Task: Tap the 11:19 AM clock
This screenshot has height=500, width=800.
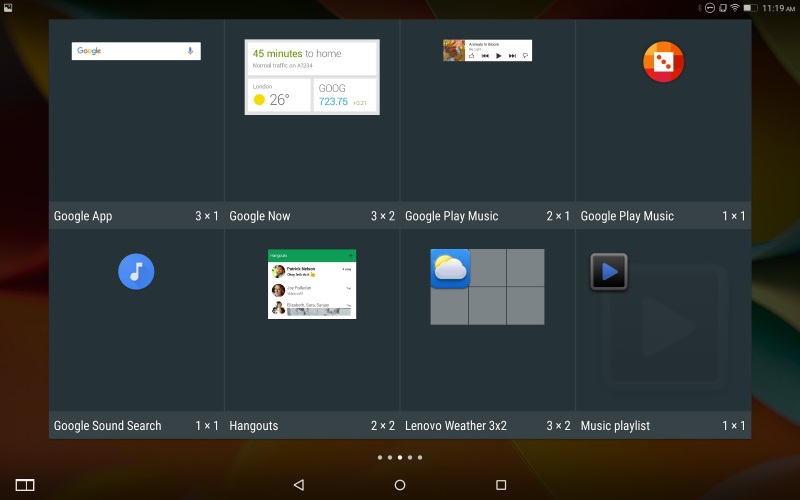Action: (x=779, y=8)
